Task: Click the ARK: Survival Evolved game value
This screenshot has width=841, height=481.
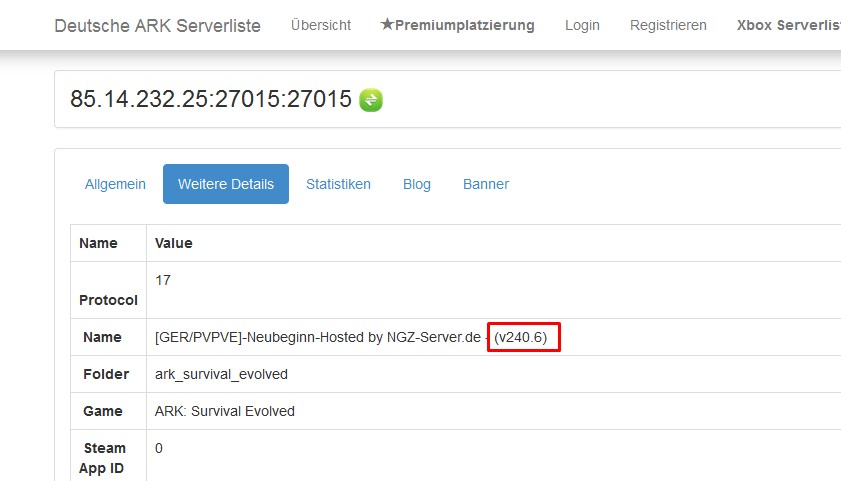Action: coord(225,411)
